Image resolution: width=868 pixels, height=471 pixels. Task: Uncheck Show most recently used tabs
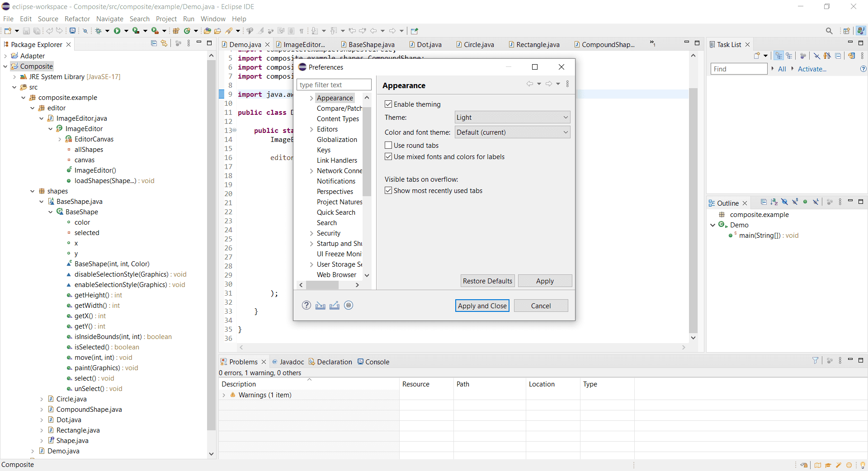(x=388, y=190)
